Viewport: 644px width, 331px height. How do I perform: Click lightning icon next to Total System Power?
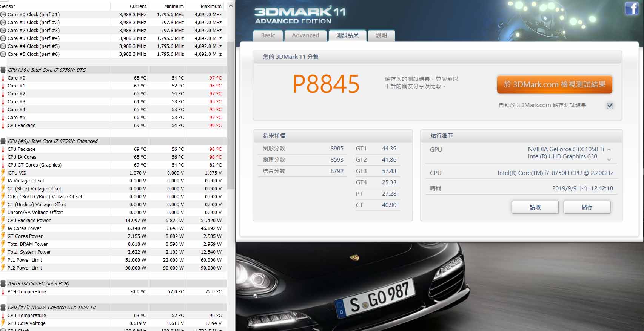pos(3,252)
